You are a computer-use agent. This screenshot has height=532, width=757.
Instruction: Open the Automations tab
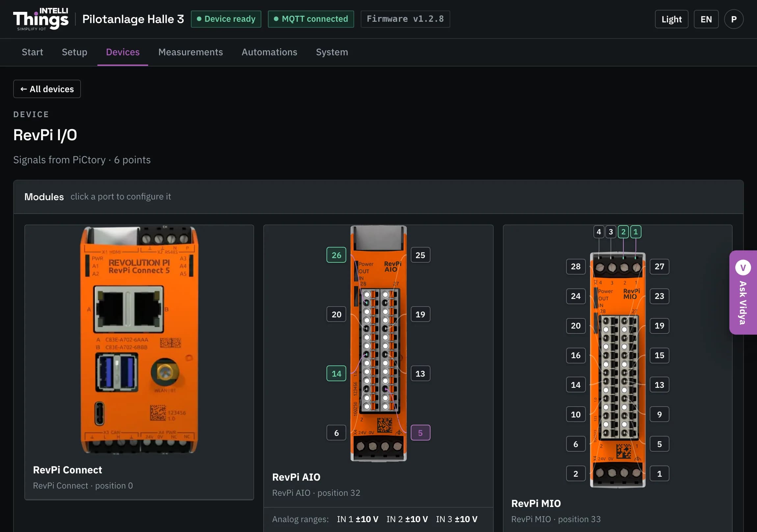[269, 52]
